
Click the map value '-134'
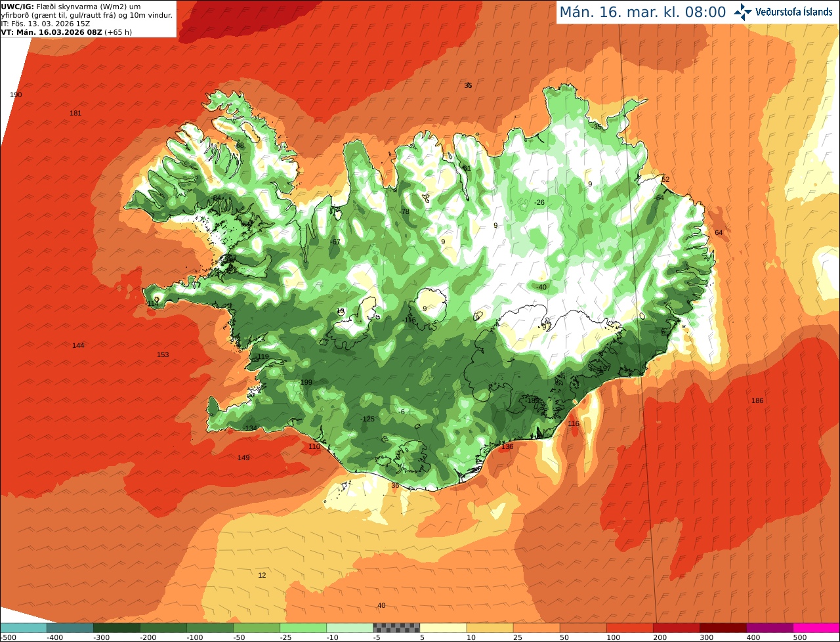(250, 429)
